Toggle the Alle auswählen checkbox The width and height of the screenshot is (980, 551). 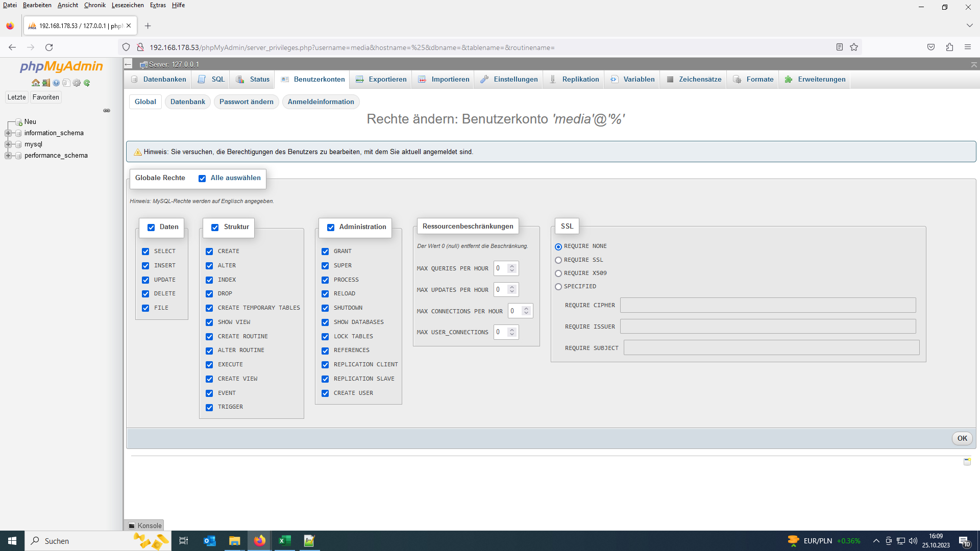(202, 178)
